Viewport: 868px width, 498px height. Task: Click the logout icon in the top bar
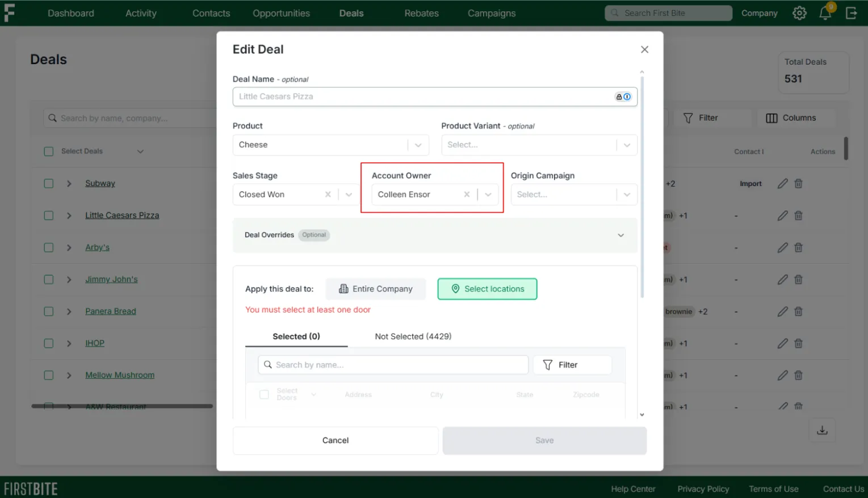[x=851, y=13]
